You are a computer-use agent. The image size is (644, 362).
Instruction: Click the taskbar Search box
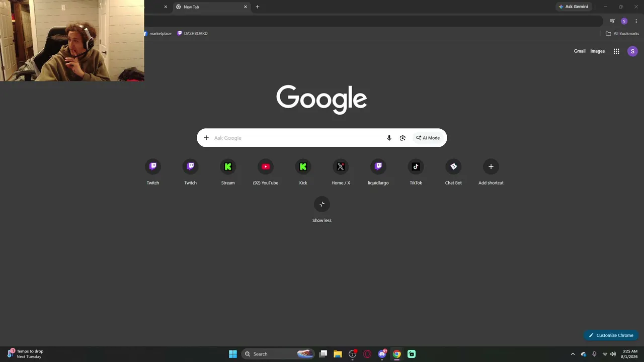coord(278,354)
